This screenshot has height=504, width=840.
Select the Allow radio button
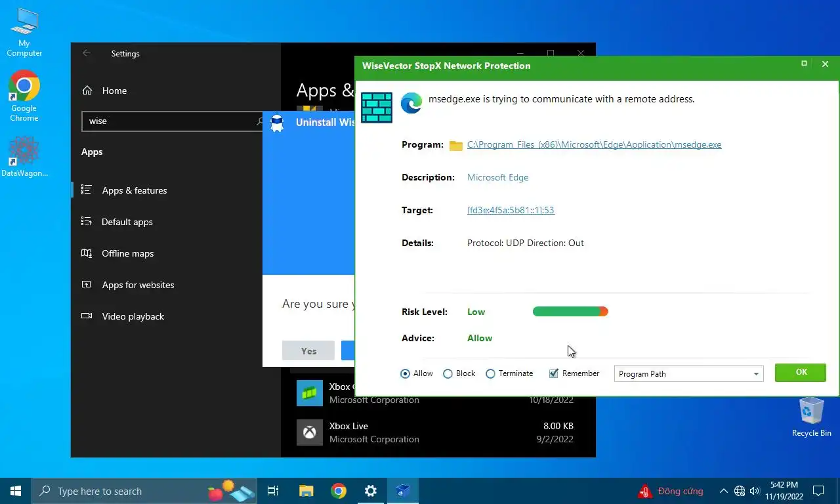tap(405, 373)
